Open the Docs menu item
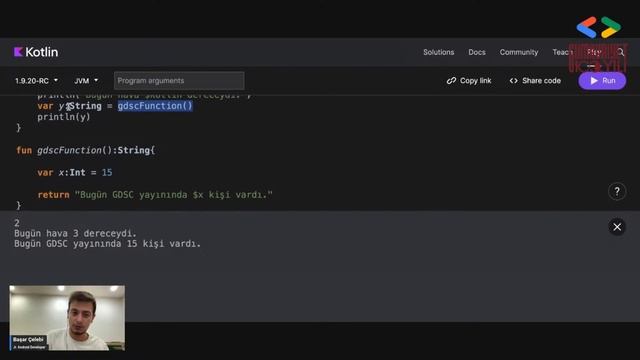The width and height of the screenshot is (640, 360). tap(477, 52)
